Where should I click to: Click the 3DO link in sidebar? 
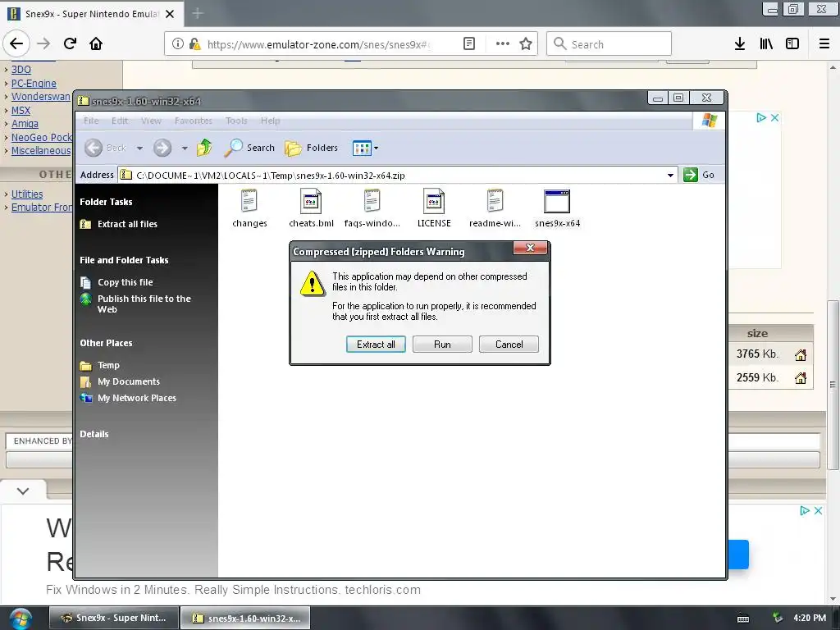click(x=21, y=70)
